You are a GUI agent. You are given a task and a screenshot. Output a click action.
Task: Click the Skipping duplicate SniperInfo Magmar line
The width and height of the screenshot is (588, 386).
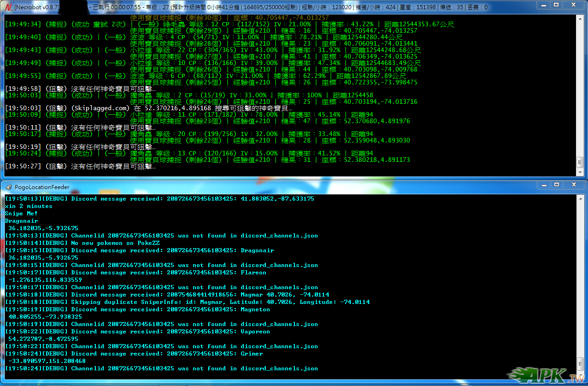pos(187,302)
